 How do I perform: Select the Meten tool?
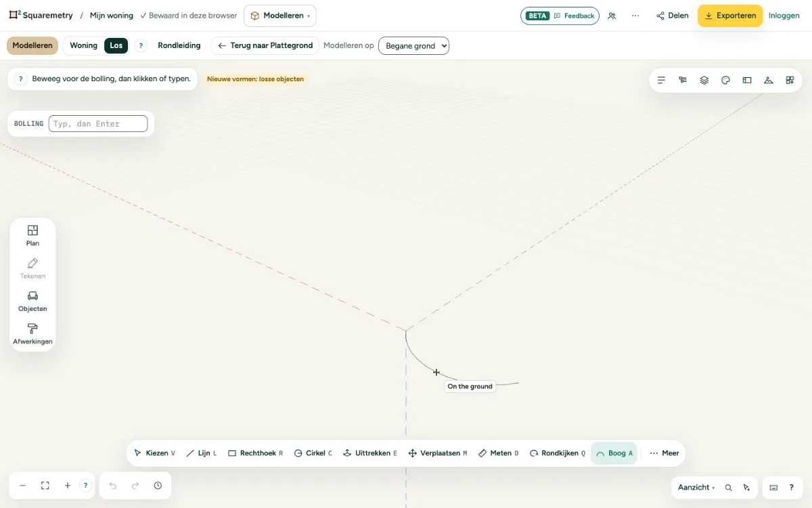499,453
